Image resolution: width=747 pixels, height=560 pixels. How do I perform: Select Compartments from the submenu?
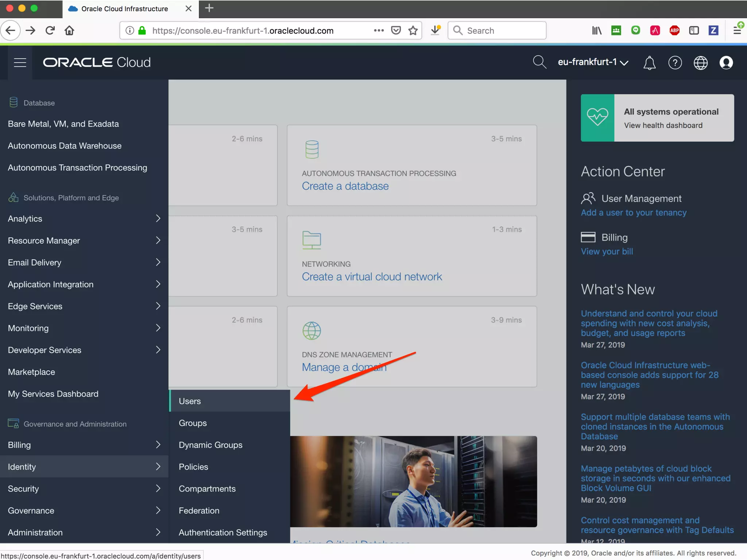click(x=207, y=489)
